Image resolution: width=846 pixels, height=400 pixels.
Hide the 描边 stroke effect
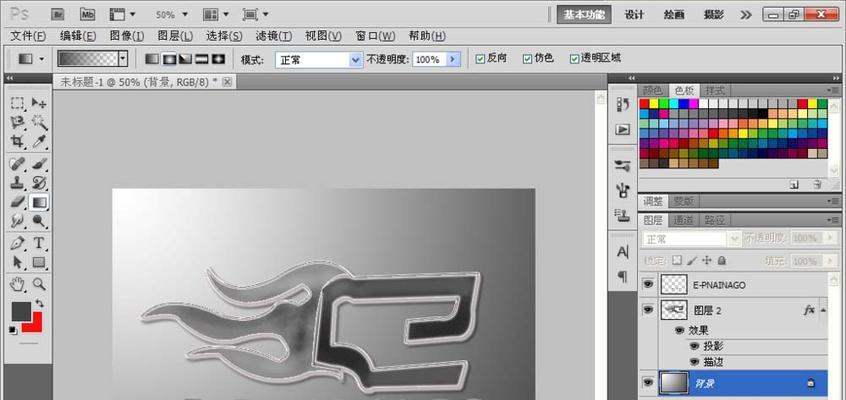click(694, 362)
